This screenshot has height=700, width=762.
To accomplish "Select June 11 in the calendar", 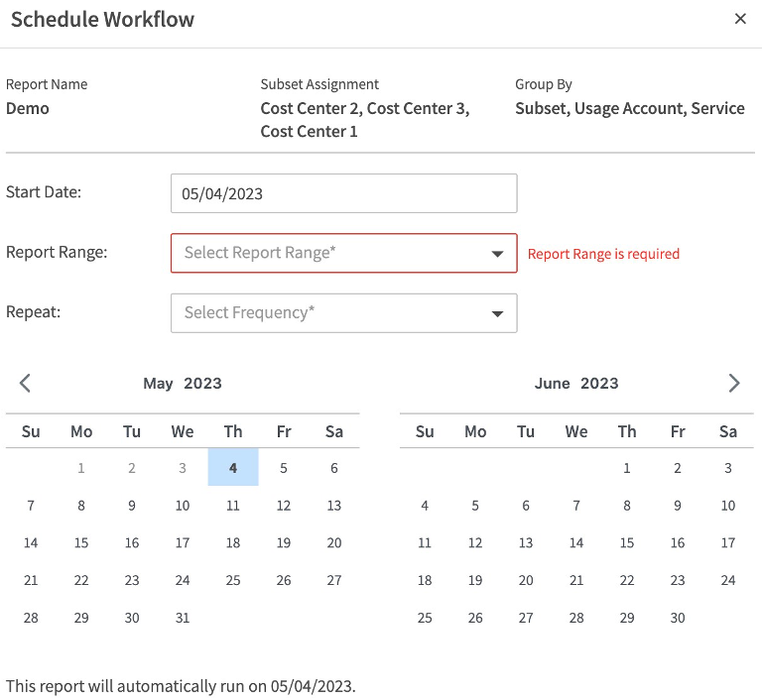I will 425,542.
